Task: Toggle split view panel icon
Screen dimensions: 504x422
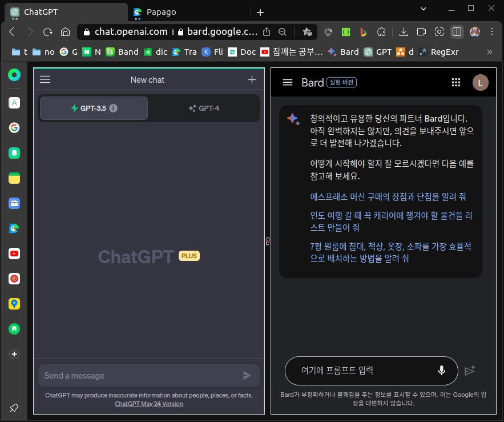Action: 457,32
